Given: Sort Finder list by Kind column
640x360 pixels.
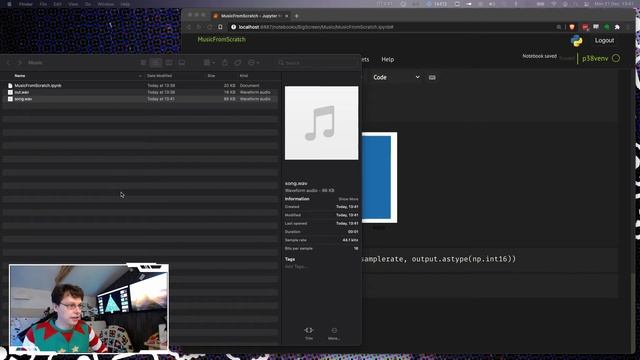Looking at the screenshot, I should [244, 76].
